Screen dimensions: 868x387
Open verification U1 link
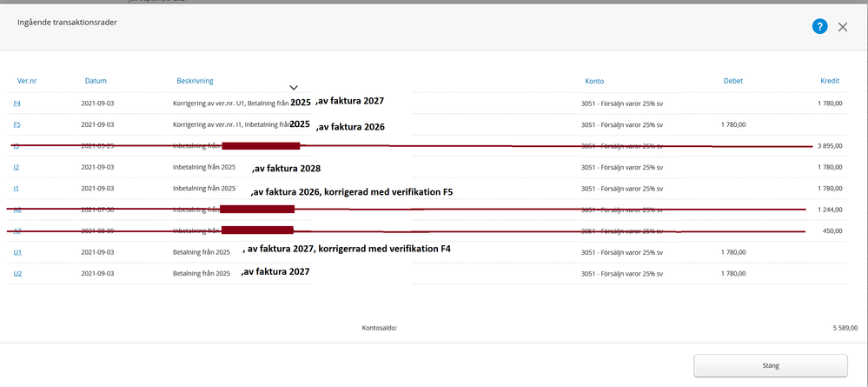click(17, 252)
